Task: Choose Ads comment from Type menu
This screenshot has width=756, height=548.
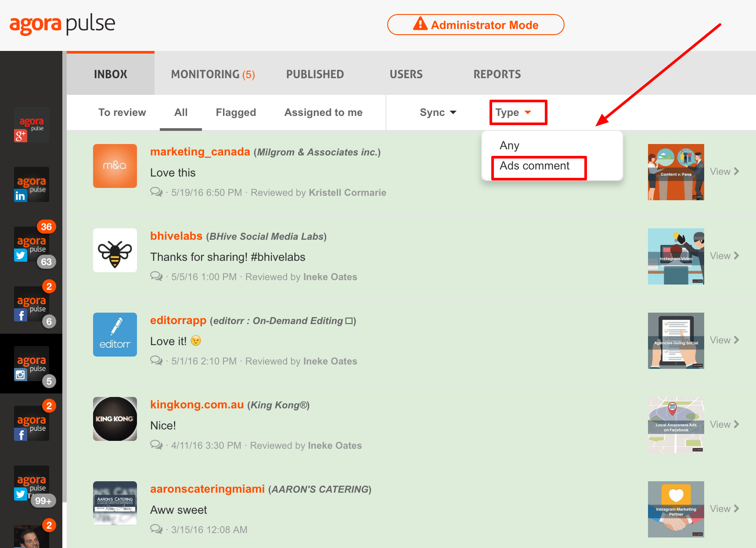Action: pyautogui.click(x=534, y=166)
